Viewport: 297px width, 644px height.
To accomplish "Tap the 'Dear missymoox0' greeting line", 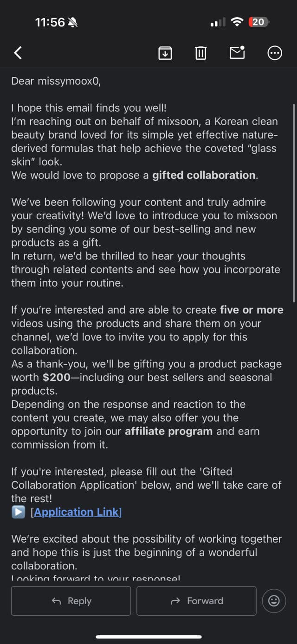I will click(56, 81).
